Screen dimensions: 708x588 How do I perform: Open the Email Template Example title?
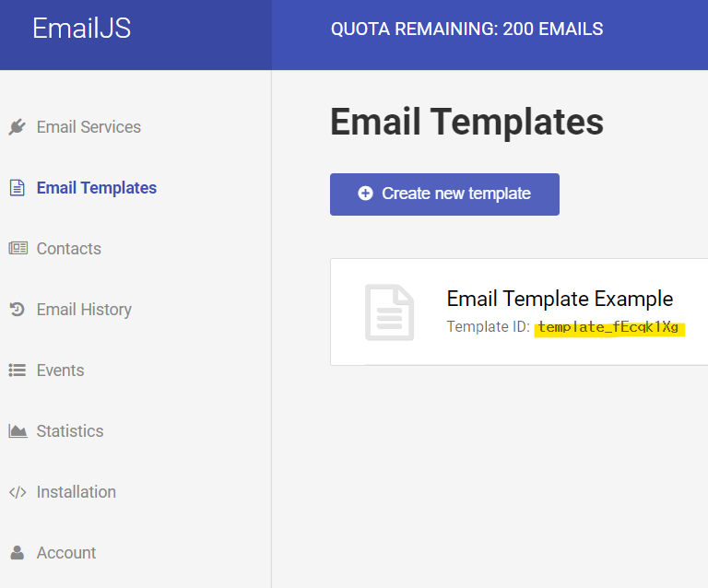click(x=560, y=299)
